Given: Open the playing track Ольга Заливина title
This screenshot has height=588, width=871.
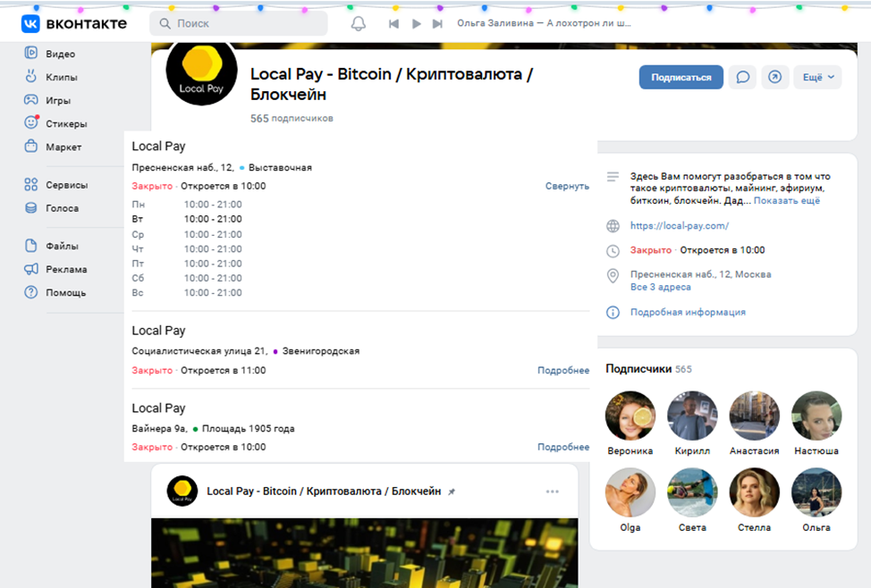Looking at the screenshot, I should (x=544, y=23).
